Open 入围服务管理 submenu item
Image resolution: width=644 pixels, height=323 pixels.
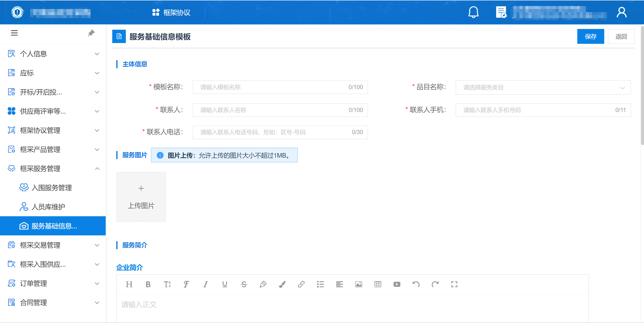pyautogui.click(x=53, y=188)
